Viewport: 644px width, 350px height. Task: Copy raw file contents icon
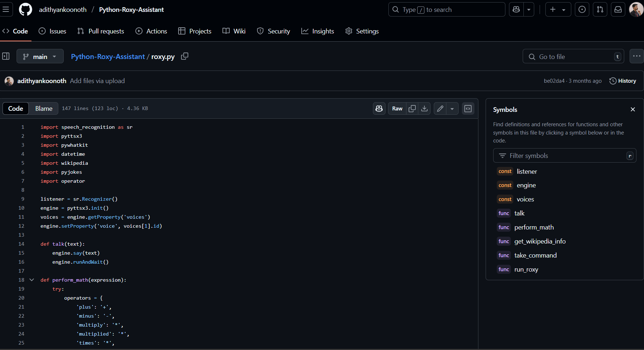[x=412, y=109]
